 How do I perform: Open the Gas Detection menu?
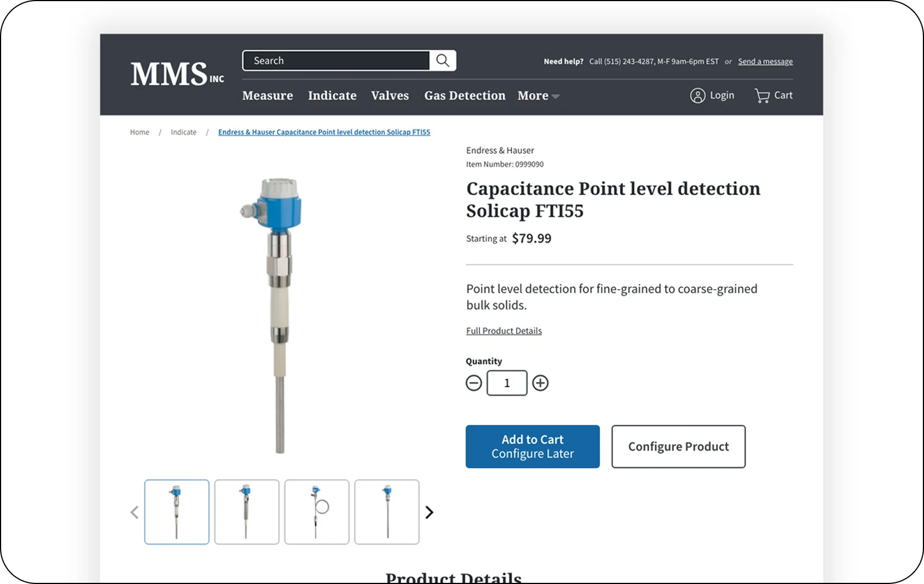click(x=465, y=96)
